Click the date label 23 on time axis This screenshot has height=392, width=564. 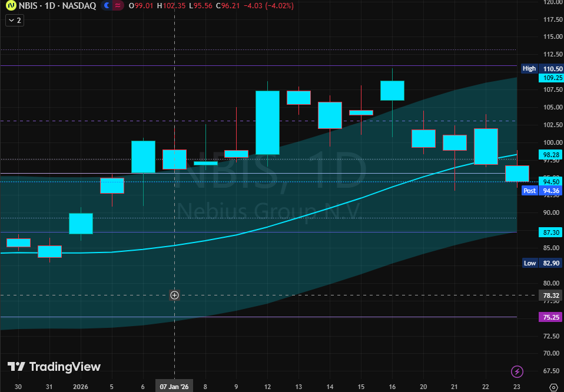click(517, 387)
